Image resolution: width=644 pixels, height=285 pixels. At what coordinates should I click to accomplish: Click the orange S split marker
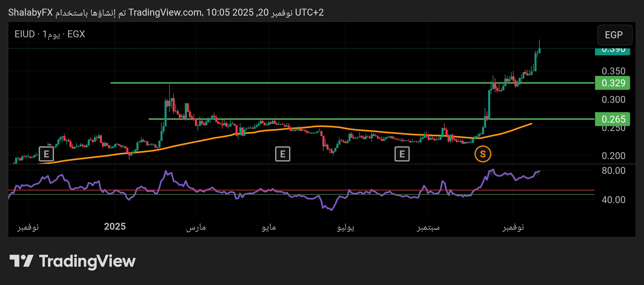point(483,154)
